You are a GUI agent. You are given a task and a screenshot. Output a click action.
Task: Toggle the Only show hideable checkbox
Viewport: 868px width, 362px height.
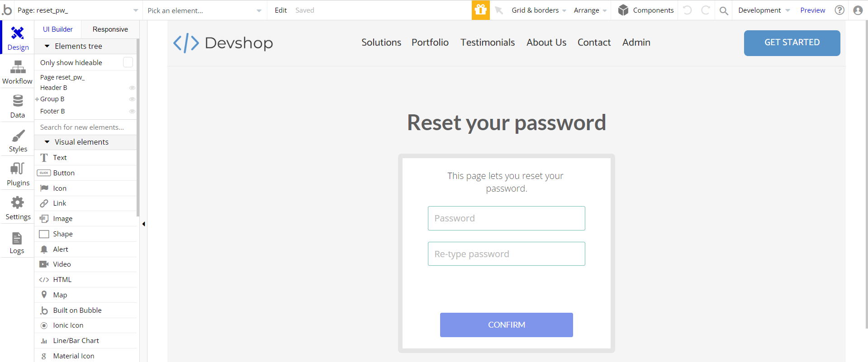pos(128,62)
